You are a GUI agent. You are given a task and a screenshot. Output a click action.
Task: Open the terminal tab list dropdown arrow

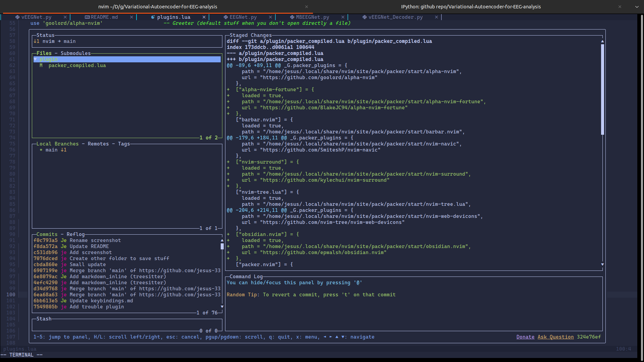tap(637, 7)
